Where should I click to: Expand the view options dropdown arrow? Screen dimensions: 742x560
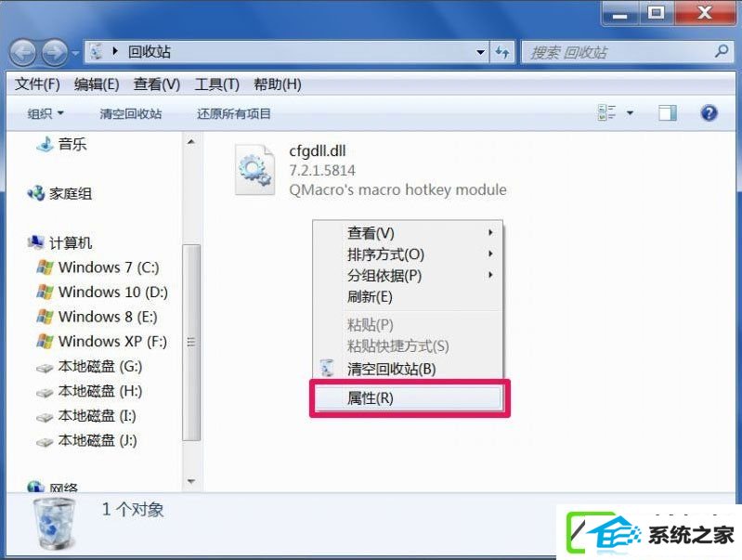coord(630,113)
